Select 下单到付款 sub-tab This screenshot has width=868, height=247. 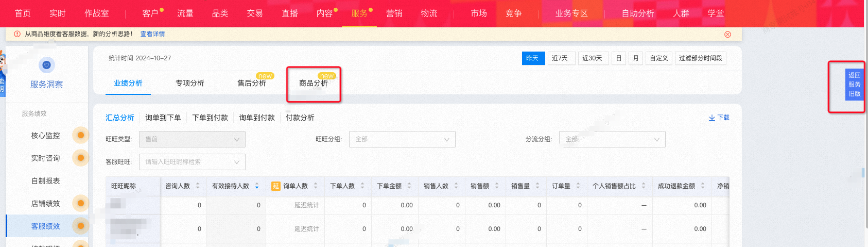coord(210,118)
